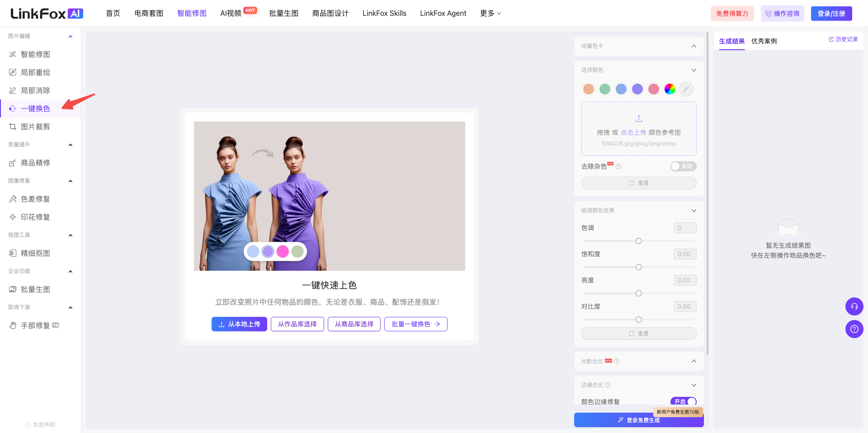This screenshot has width=868, height=433.
Task: Collapse the 质量提升 sidebar section
Action: click(71, 145)
